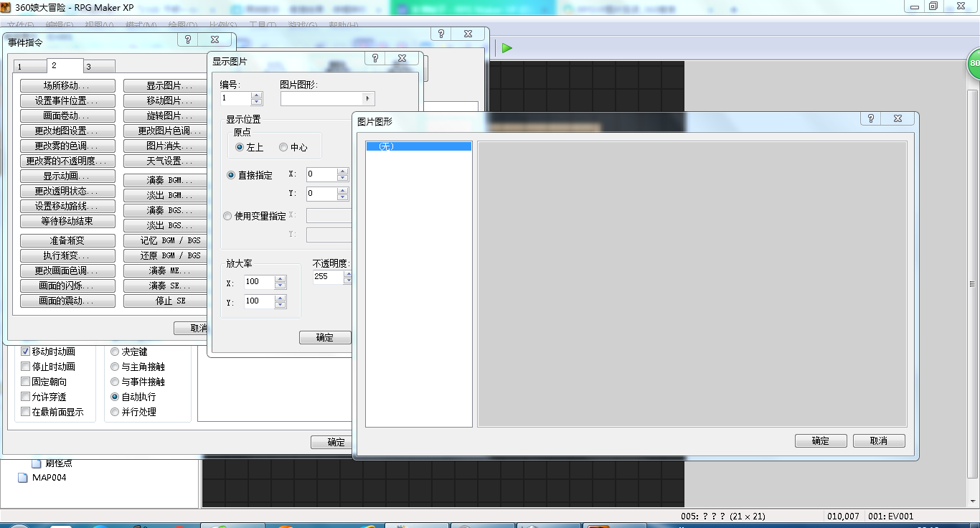
Task: Click the 画面的震动 command button
Action: pos(67,301)
